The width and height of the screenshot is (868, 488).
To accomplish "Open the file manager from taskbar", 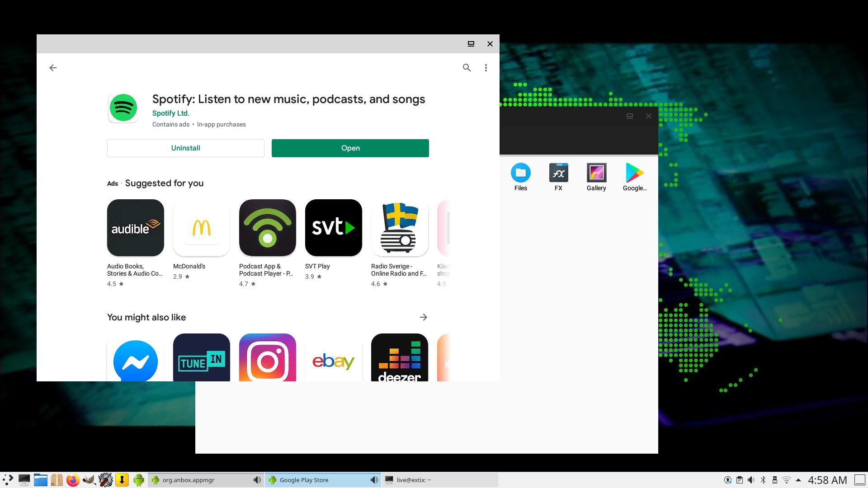I will tap(40, 480).
